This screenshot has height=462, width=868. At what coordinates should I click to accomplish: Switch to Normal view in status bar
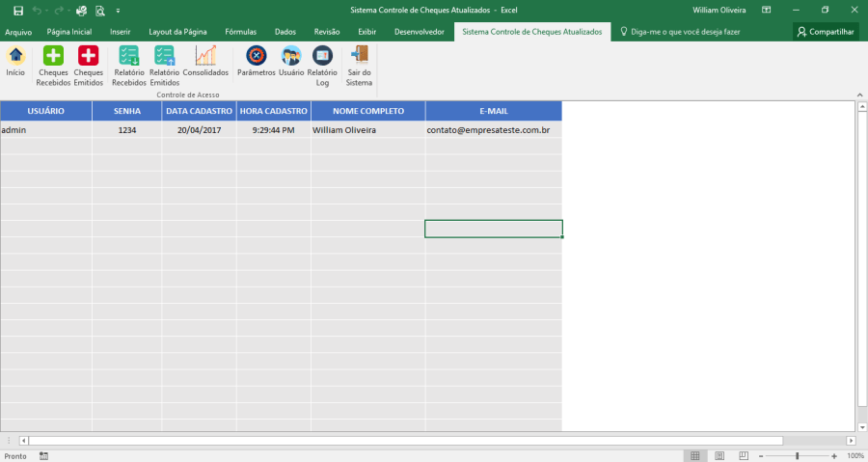pos(694,456)
